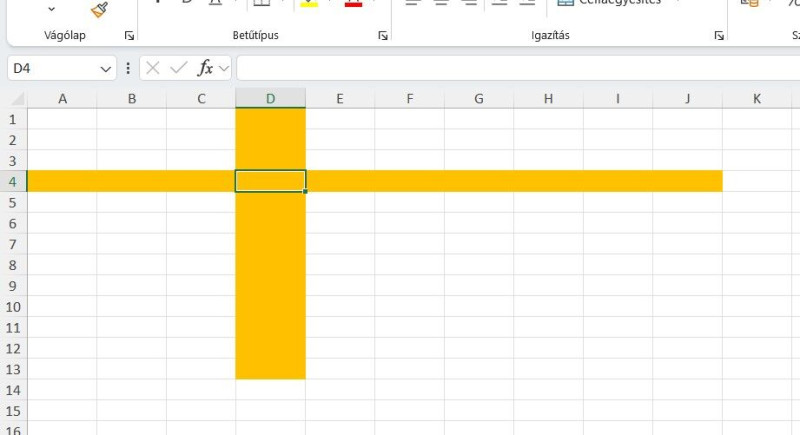Click the active cell D4
The height and width of the screenshot is (435, 800).
click(x=270, y=182)
